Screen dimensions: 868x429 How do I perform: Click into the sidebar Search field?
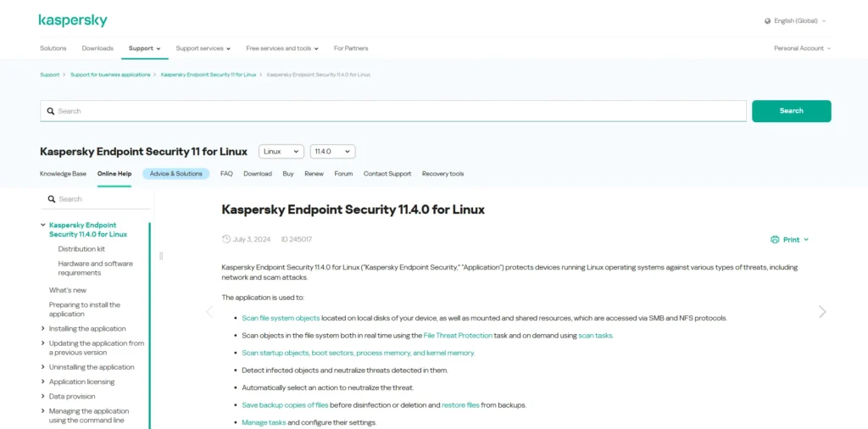96,199
